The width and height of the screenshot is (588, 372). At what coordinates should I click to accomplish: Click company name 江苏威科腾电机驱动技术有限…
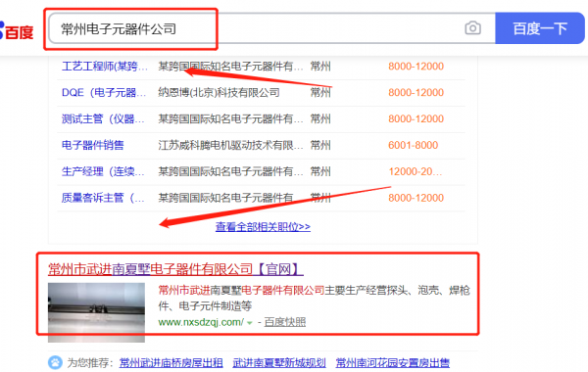pos(230,145)
